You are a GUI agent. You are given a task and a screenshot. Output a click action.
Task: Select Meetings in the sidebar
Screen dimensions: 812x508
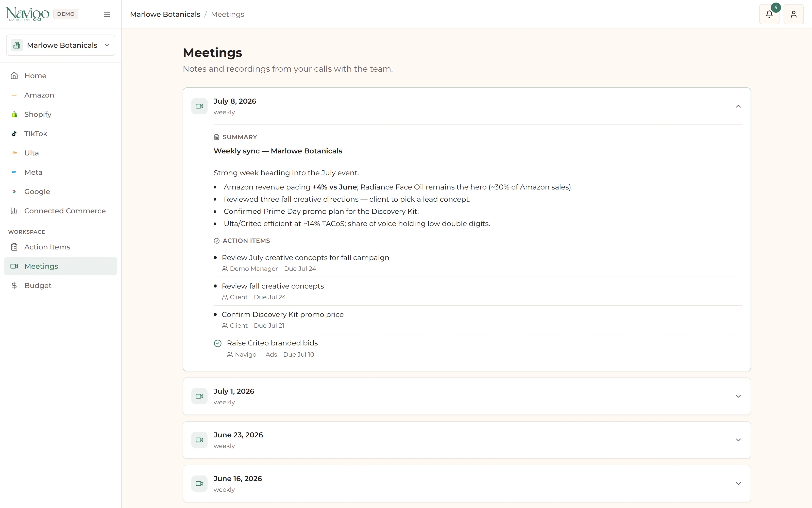pos(61,266)
